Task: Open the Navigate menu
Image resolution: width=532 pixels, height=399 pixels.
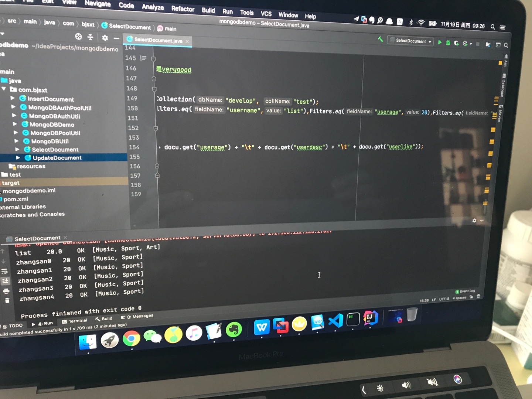Action: pyautogui.click(x=98, y=4)
